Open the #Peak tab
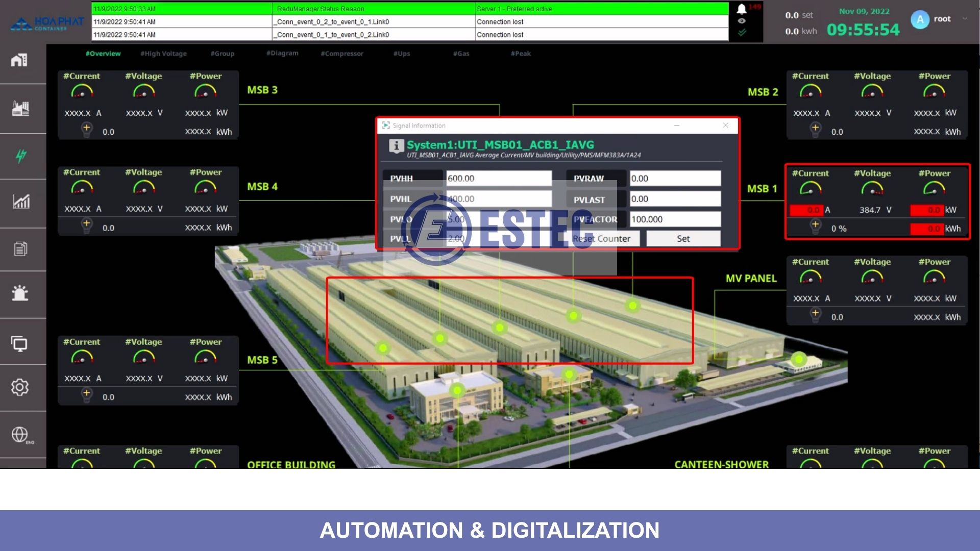 (x=521, y=54)
